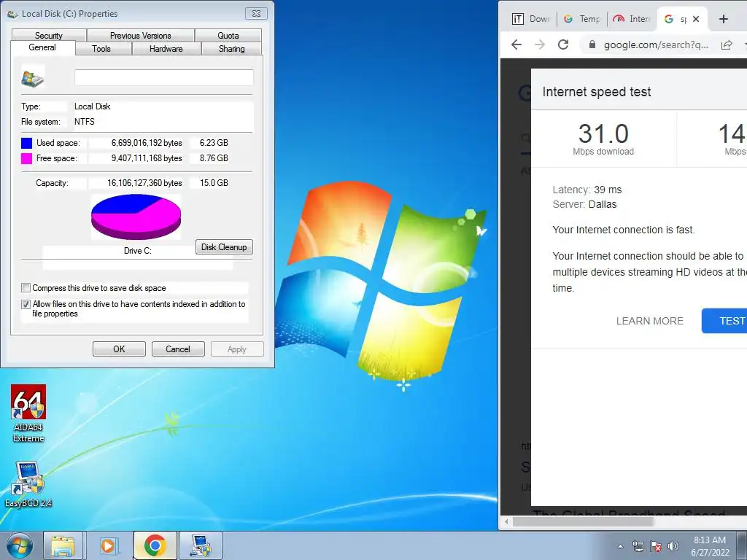747x560 pixels.
Task: Click the Apply button in Properties
Action: (237, 349)
